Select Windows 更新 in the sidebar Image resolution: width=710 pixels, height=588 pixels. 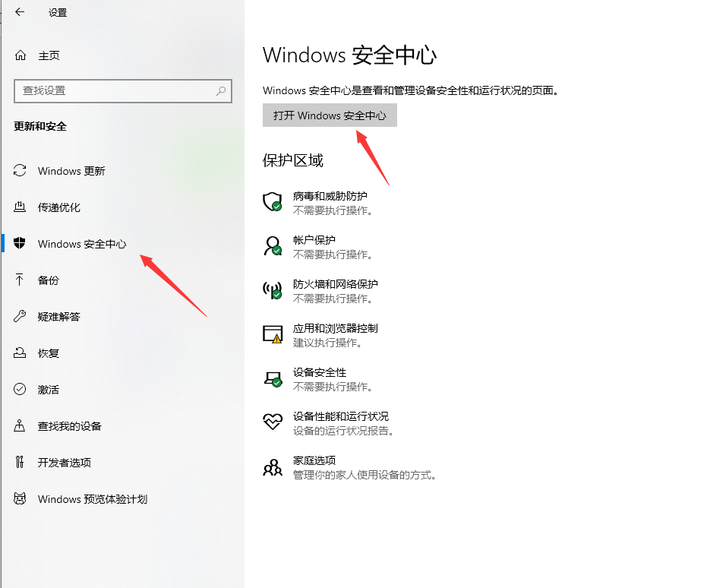coord(71,171)
